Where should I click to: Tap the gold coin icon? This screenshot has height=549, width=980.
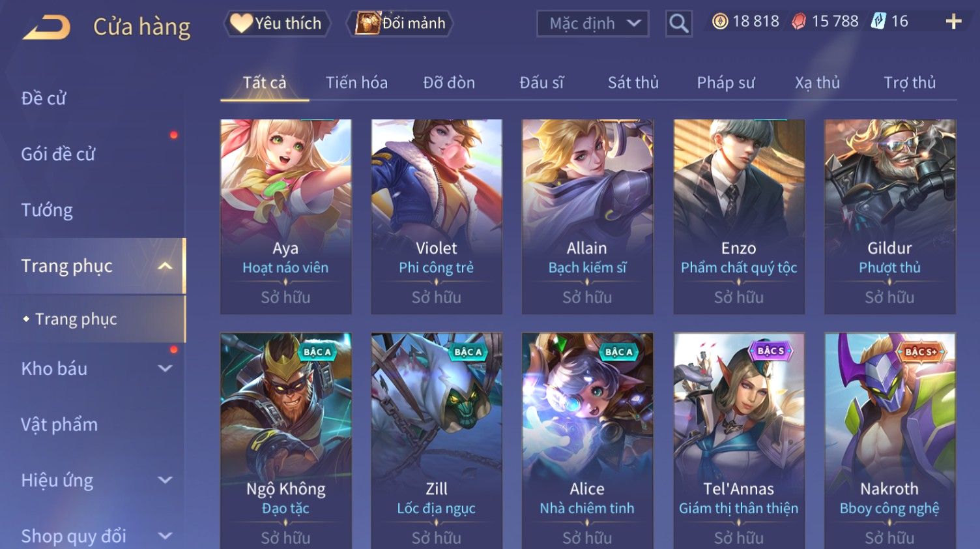(x=719, y=22)
